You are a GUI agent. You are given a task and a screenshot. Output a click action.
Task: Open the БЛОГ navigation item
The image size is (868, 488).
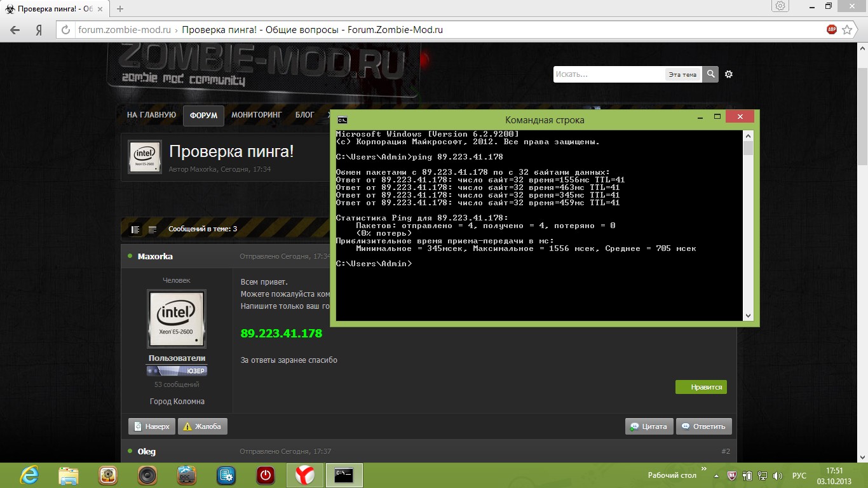pyautogui.click(x=305, y=115)
